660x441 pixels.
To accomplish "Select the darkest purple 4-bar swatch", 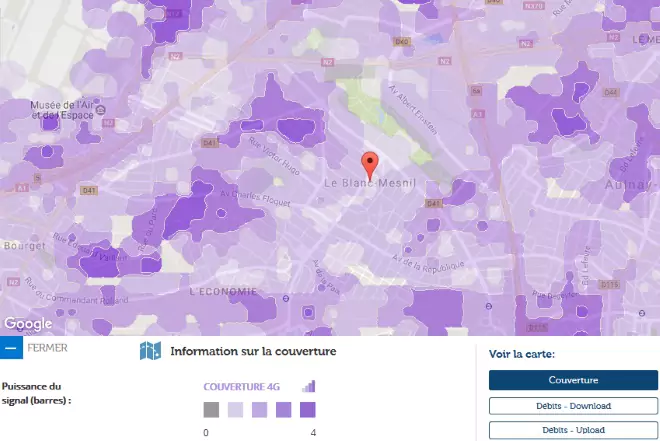I will click(x=307, y=409).
